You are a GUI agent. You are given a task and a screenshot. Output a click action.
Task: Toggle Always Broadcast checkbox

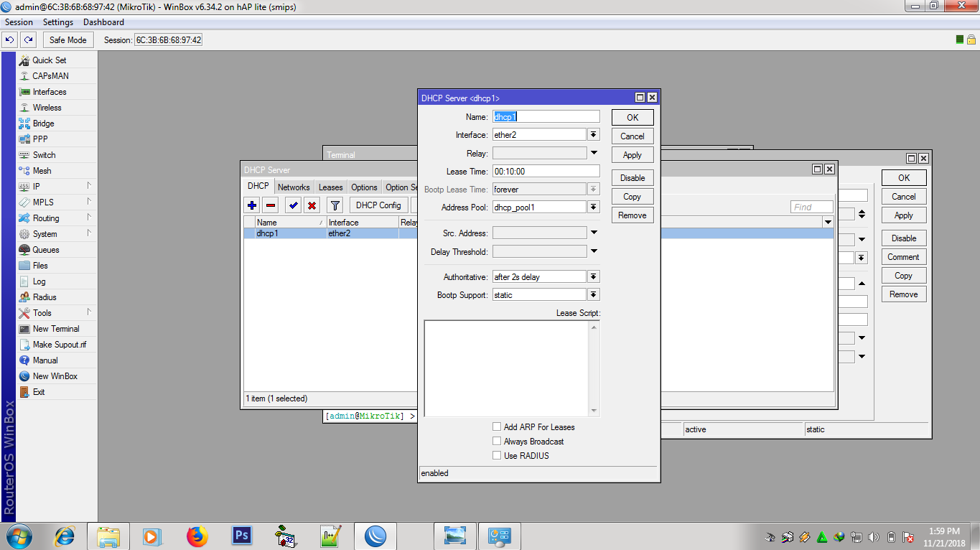(x=497, y=441)
